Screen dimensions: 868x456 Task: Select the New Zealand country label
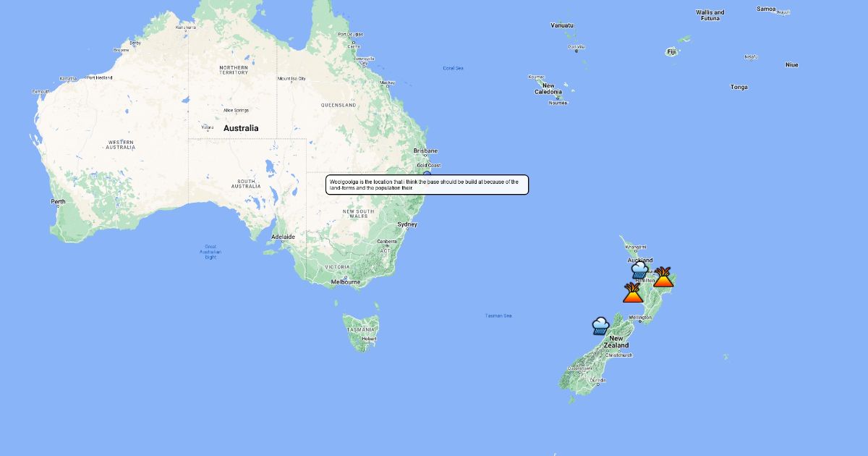[616, 342]
